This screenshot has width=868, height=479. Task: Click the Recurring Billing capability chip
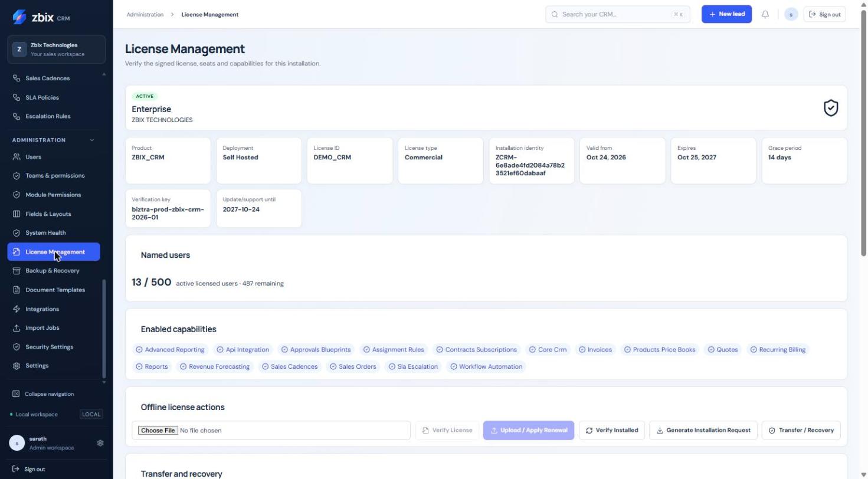click(x=778, y=350)
